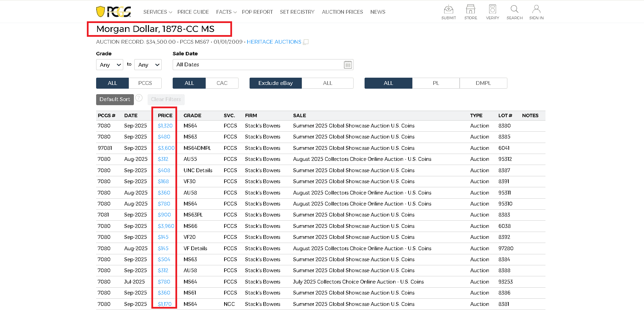This screenshot has height=310, width=644.
Task: Click external link icon after Heritage Auctions
Action: [x=306, y=42]
